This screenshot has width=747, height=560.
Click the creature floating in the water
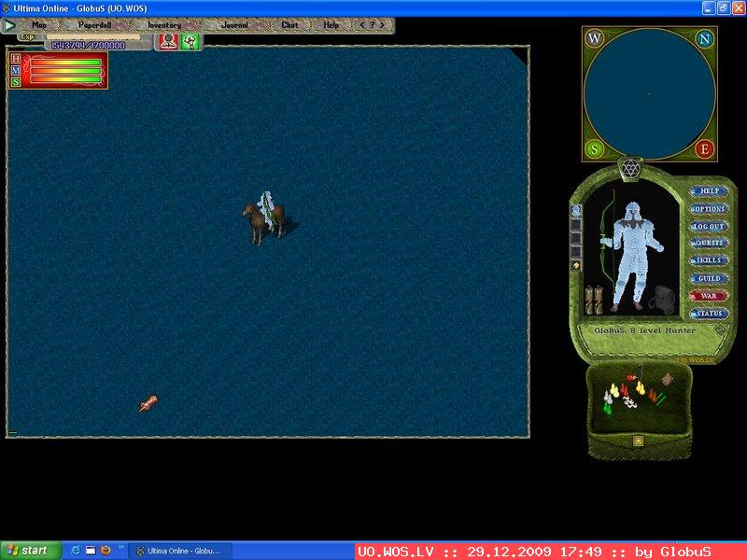[148, 403]
